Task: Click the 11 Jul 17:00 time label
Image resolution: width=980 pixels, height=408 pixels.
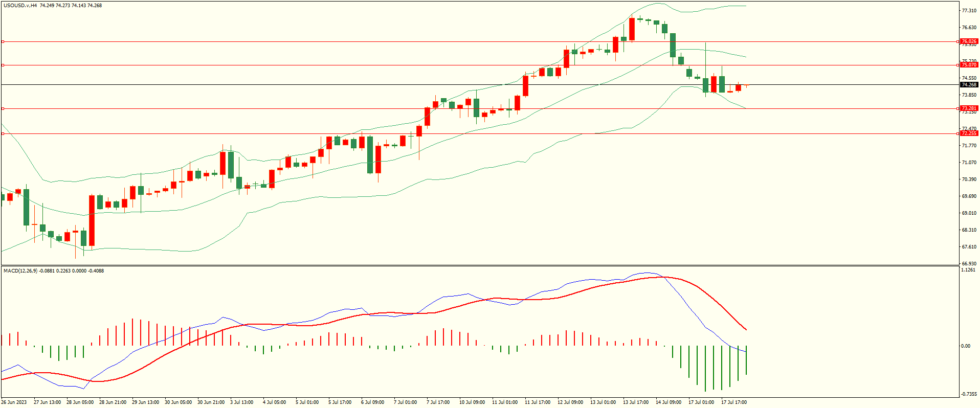Action: tap(537, 402)
